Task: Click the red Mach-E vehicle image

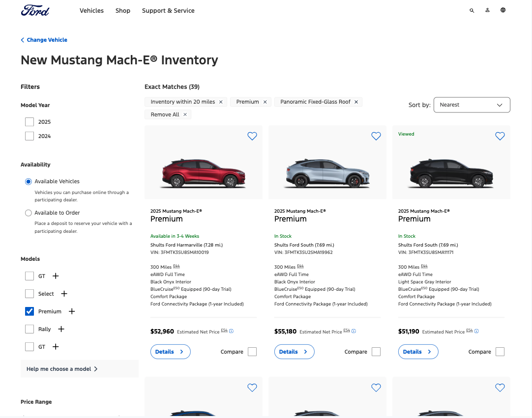Action: 204,173
